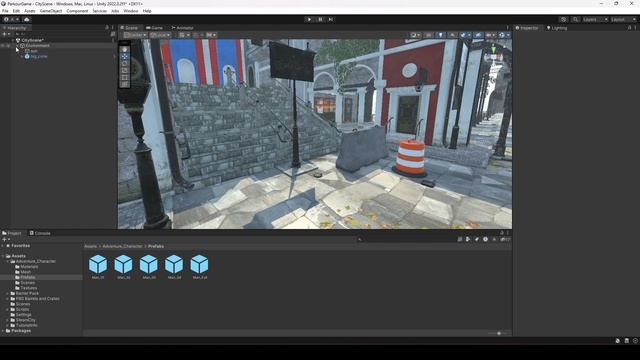
Task: Select the Scale tool in Scene overlay
Action: pyautogui.click(x=124, y=70)
